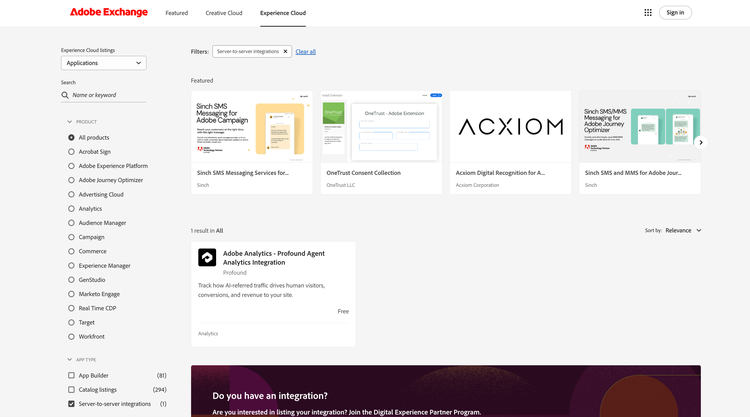Enable App Builder checkbox
Viewport: 750px width, 417px height.
pyautogui.click(x=71, y=375)
